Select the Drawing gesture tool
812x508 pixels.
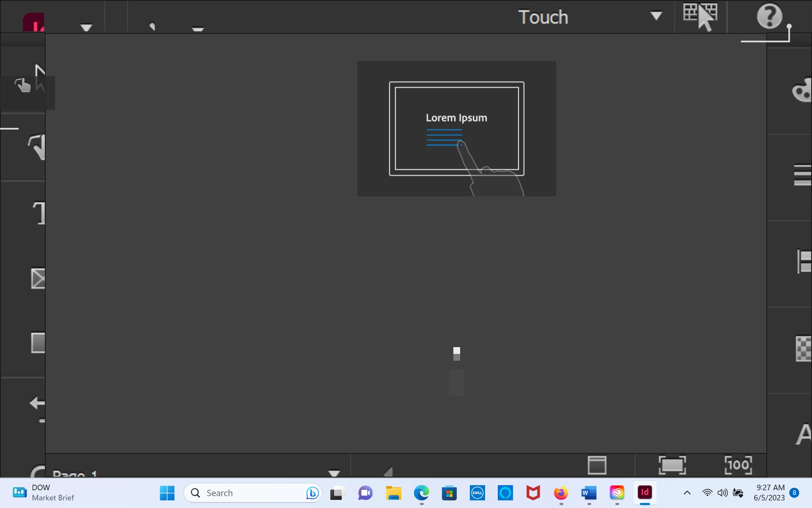click(x=37, y=146)
